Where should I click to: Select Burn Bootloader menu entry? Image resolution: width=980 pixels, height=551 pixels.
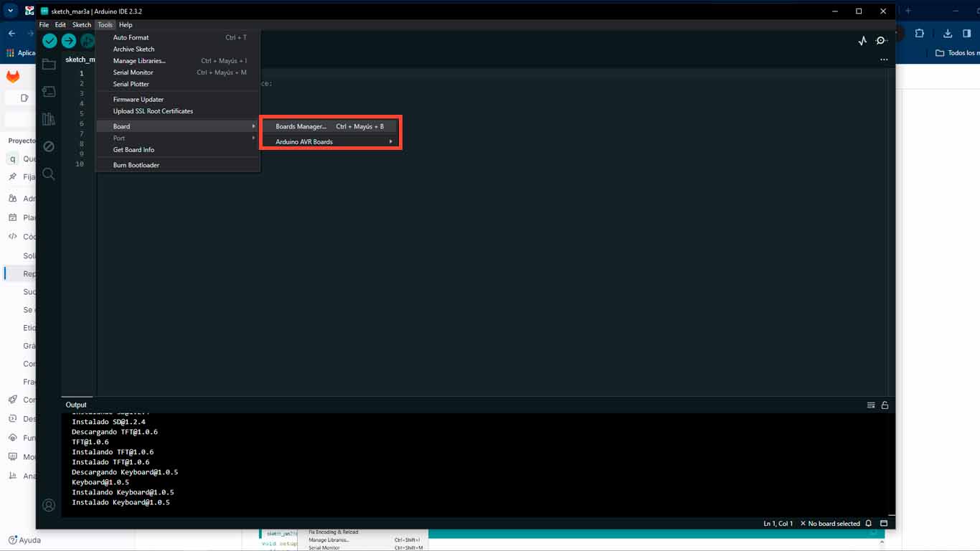(x=177, y=165)
